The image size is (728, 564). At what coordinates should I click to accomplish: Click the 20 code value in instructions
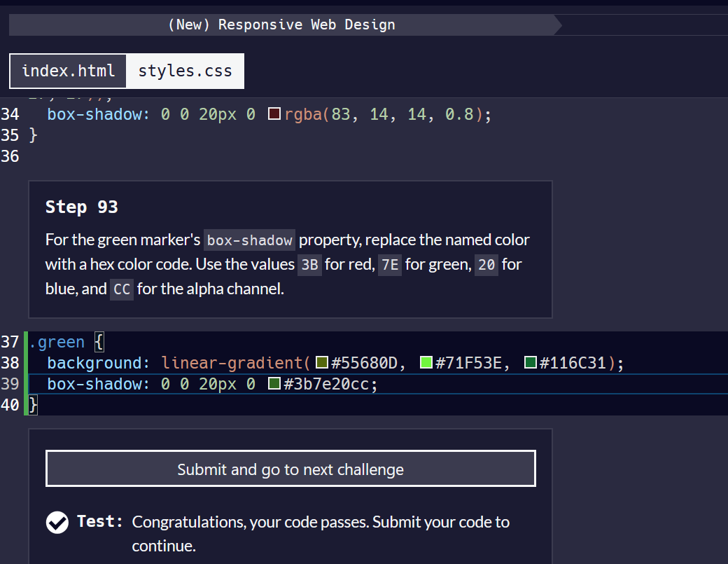pos(486,265)
